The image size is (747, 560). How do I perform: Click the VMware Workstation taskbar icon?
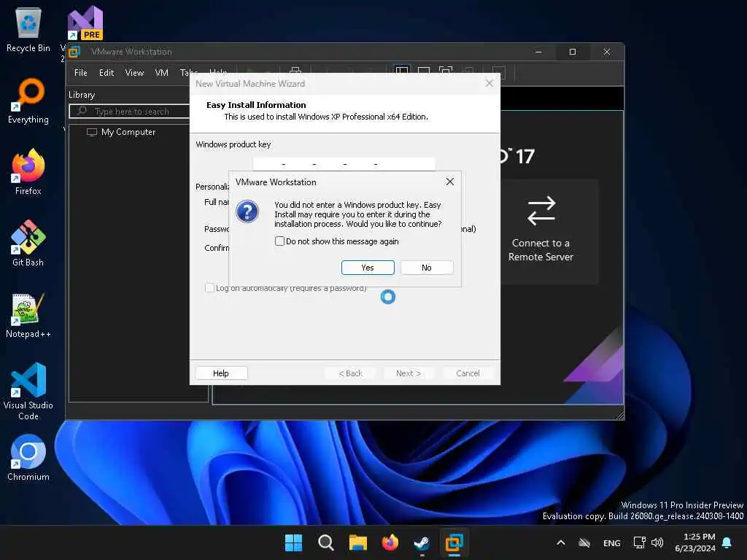tap(454, 542)
